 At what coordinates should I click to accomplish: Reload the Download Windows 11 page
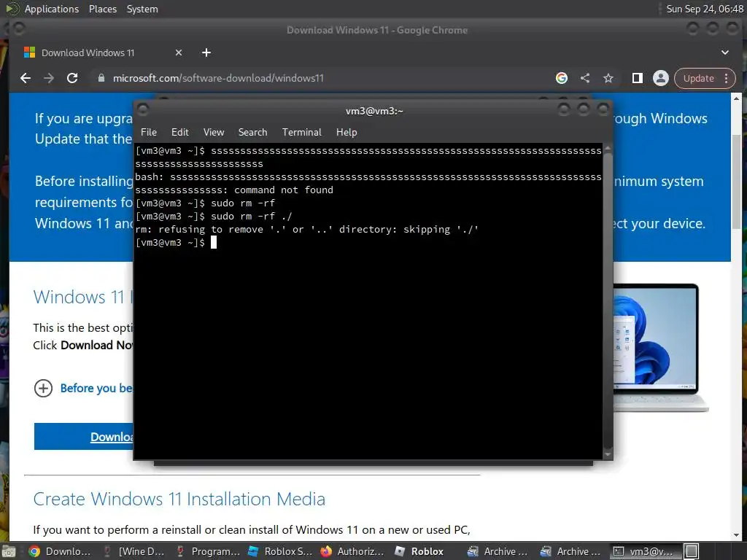(x=72, y=78)
